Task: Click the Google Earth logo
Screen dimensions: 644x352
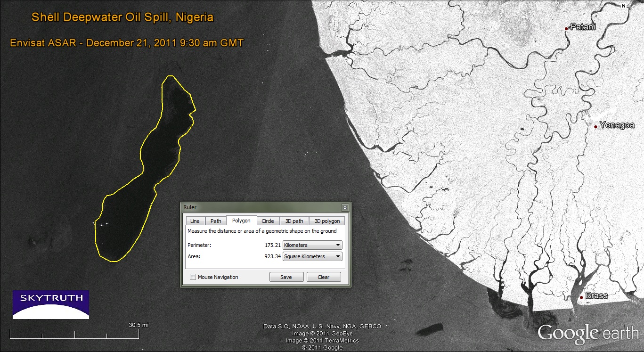Action: point(588,333)
